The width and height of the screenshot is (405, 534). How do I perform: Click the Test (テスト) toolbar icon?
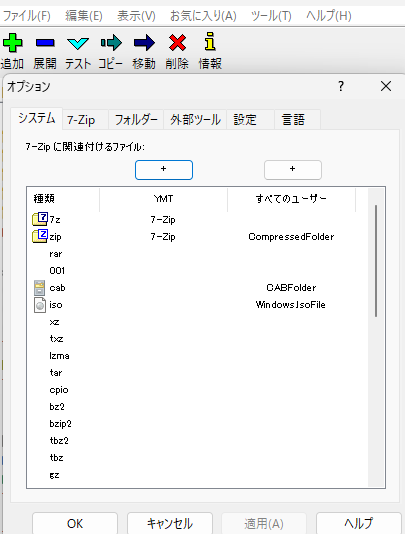point(78,43)
